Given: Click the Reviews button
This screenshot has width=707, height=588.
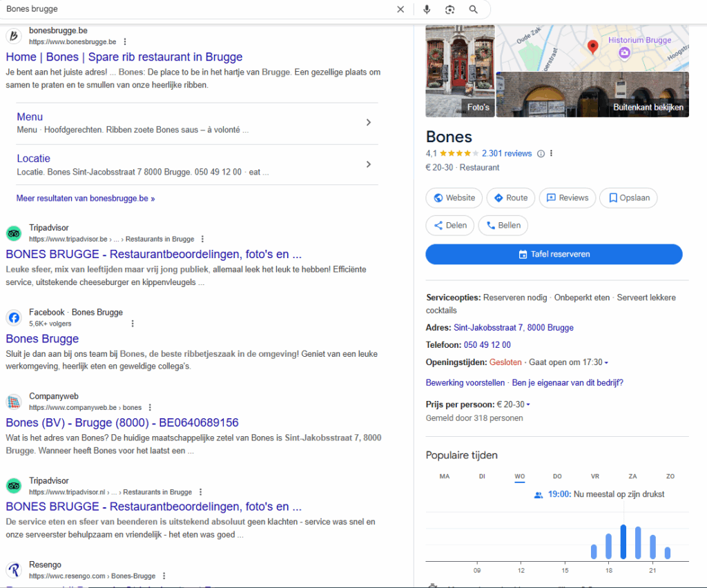Looking at the screenshot, I should [568, 198].
